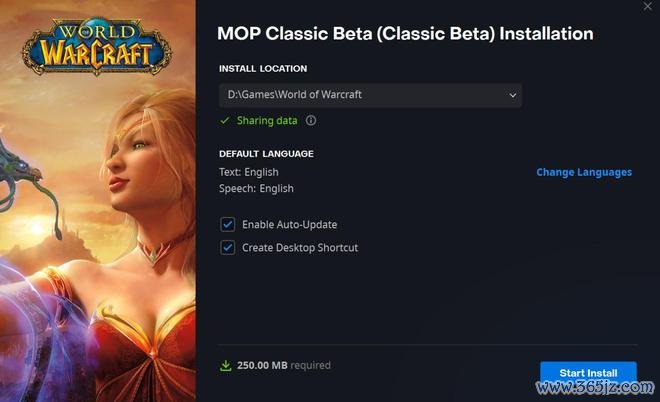This screenshot has width=660, height=402.
Task: Select the Text: English line
Action: (x=249, y=172)
